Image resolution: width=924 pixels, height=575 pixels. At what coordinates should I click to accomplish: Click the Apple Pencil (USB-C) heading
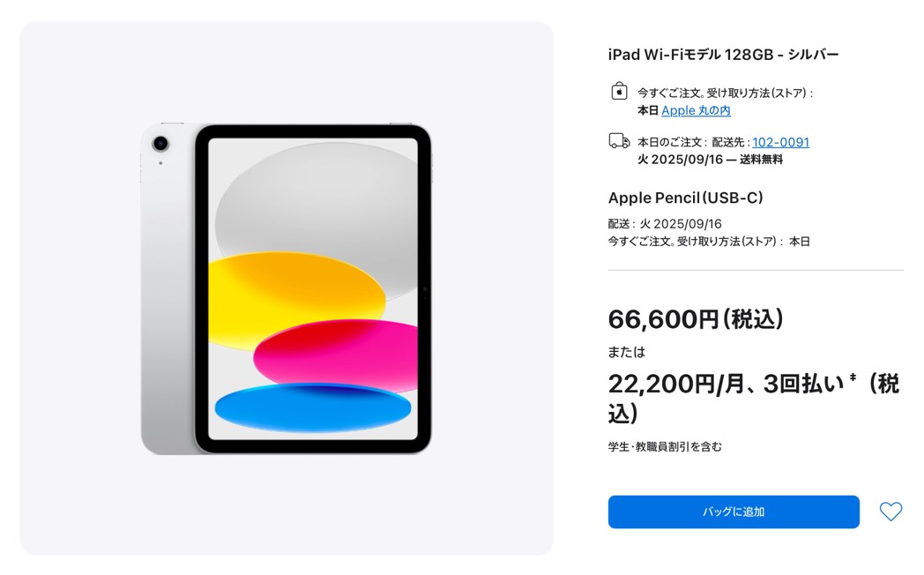point(685,198)
